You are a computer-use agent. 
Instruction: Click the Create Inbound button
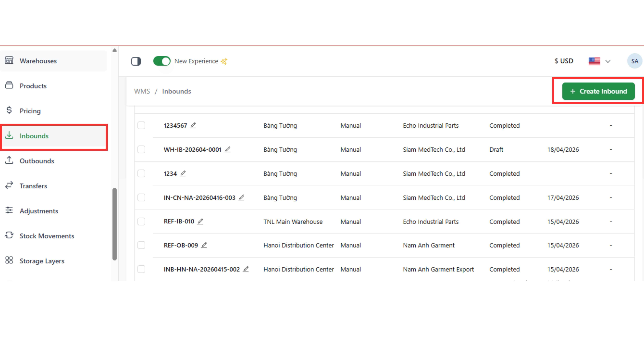click(x=598, y=91)
